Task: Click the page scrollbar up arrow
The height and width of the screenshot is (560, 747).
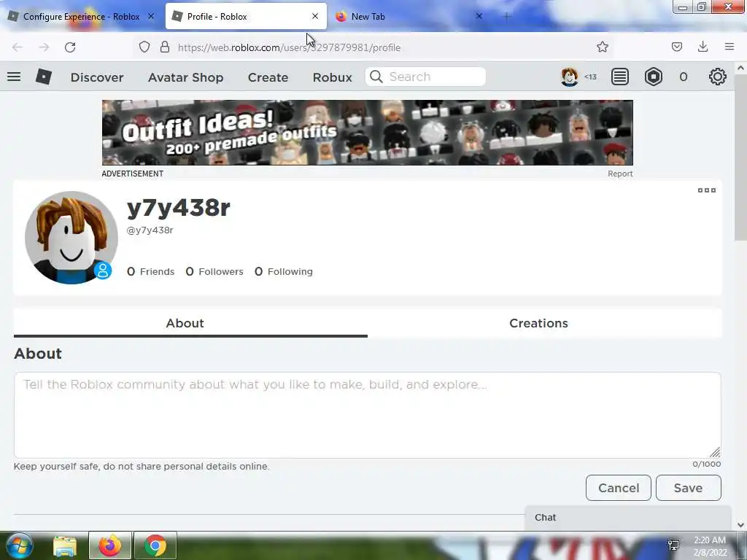Action: pyautogui.click(x=740, y=68)
